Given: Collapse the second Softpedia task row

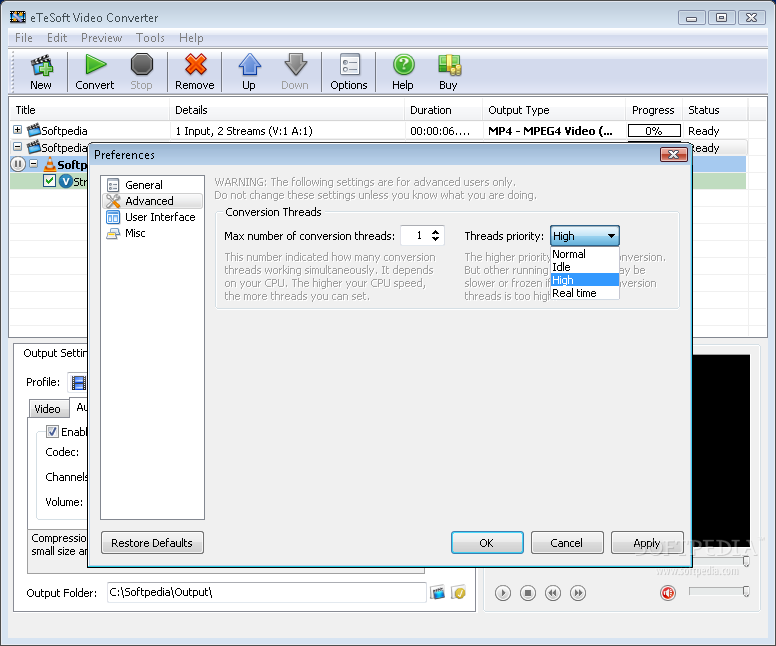Looking at the screenshot, I should coord(17,147).
